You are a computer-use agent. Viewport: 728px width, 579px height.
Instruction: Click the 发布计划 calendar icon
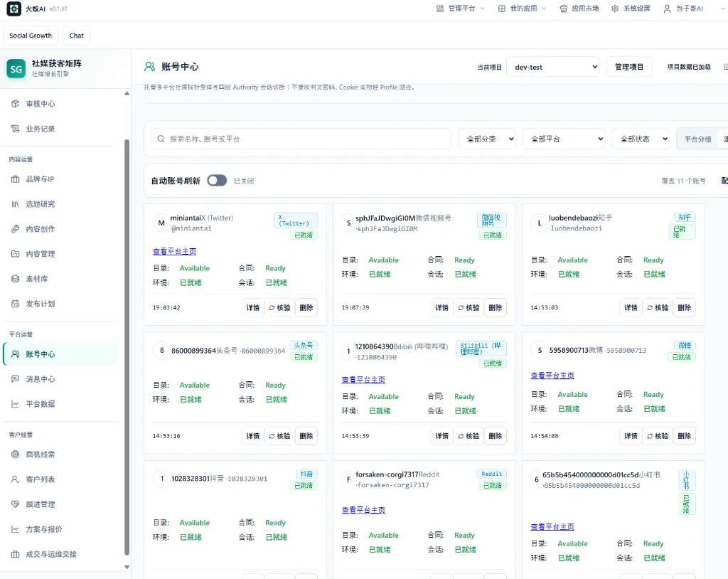16,304
